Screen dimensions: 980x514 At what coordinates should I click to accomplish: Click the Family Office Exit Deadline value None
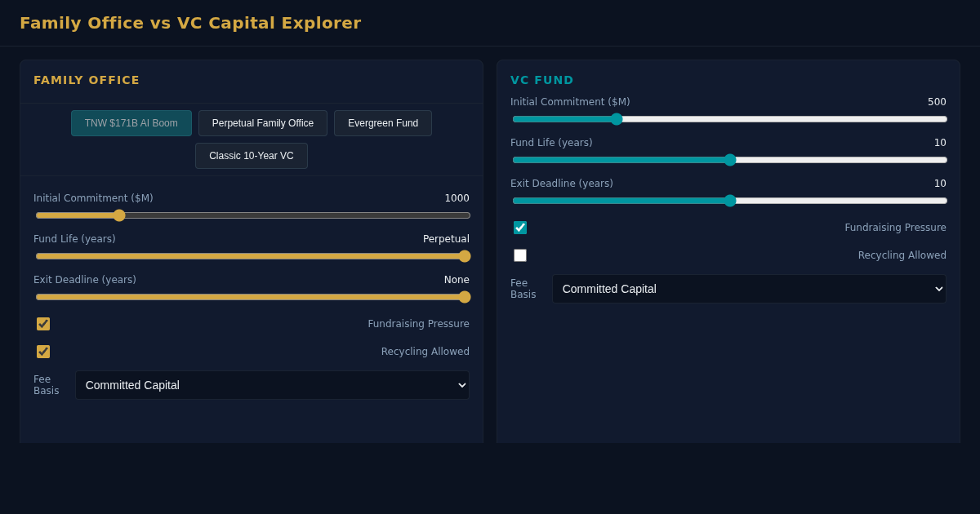(457, 280)
